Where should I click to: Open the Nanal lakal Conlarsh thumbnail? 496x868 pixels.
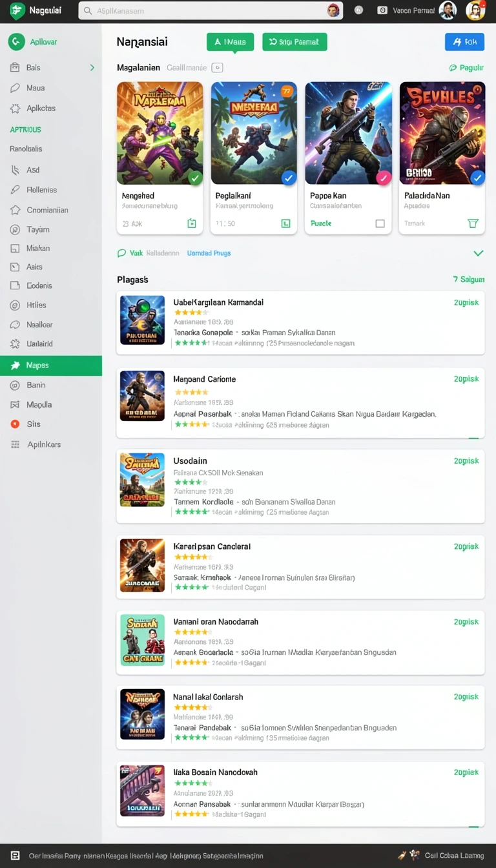pos(142,714)
